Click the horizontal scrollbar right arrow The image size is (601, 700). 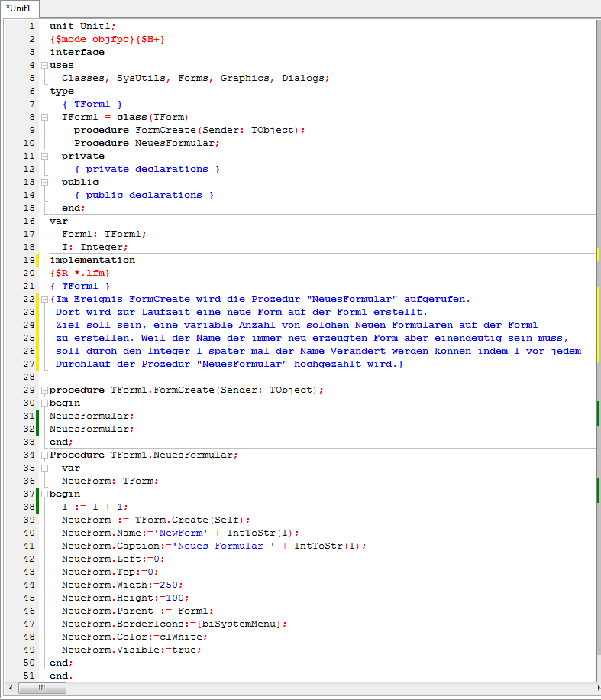(x=598, y=688)
